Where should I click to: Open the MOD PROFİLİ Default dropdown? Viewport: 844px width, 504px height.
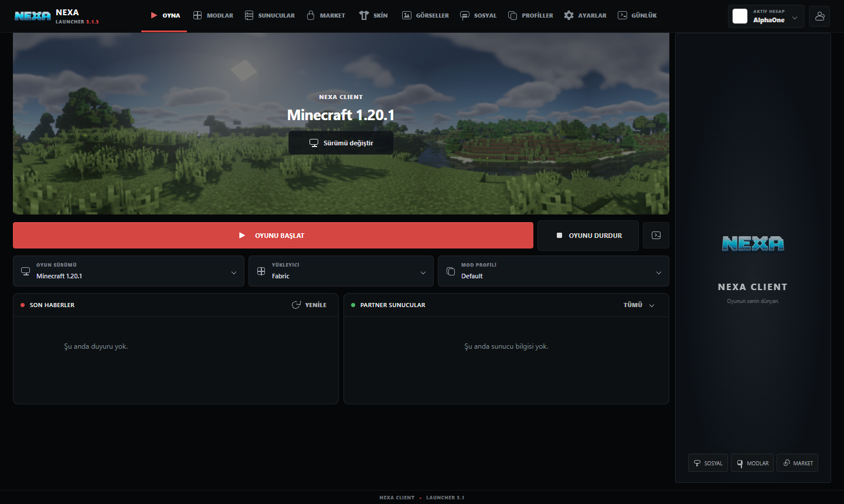553,271
